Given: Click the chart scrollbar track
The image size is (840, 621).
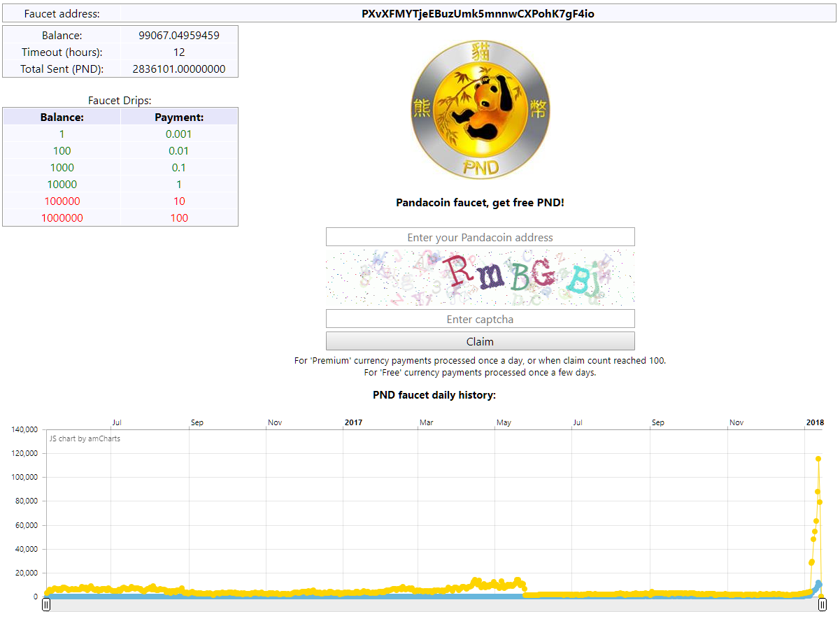Looking at the screenshot, I should click(x=434, y=605).
